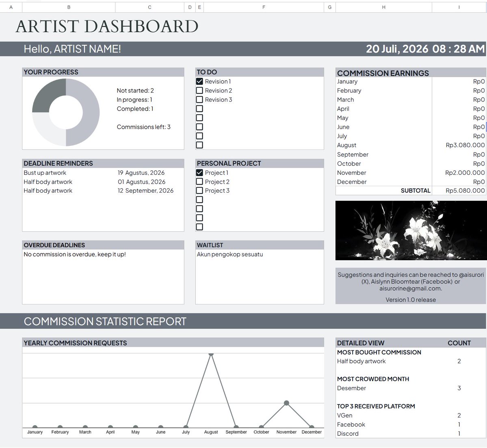Select the No commission is overdue message
This screenshot has height=448, width=487.
pyautogui.click(x=75, y=254)
